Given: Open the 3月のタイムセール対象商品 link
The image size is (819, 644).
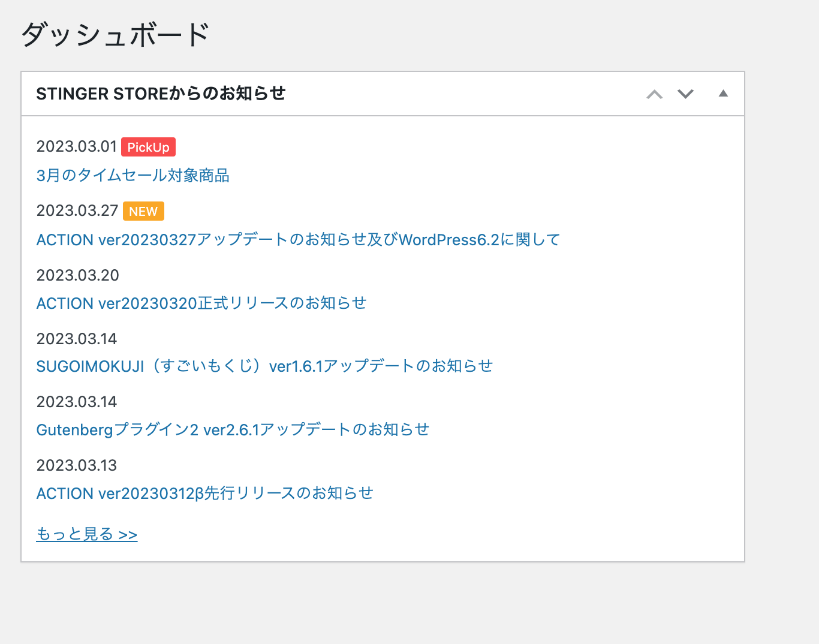Looking at the screenshot, I should [133, 176].
